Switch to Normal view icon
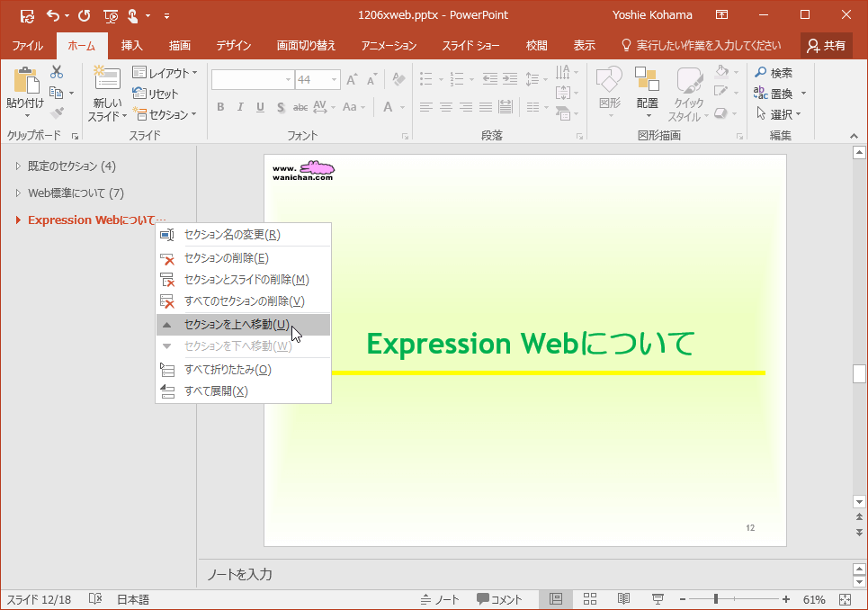Screen dimensions: 868x610 point(556,599)
